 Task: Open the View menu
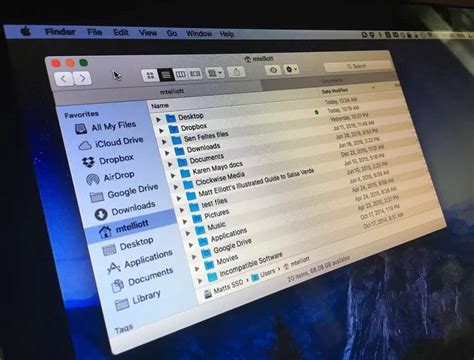coord(148,33)
